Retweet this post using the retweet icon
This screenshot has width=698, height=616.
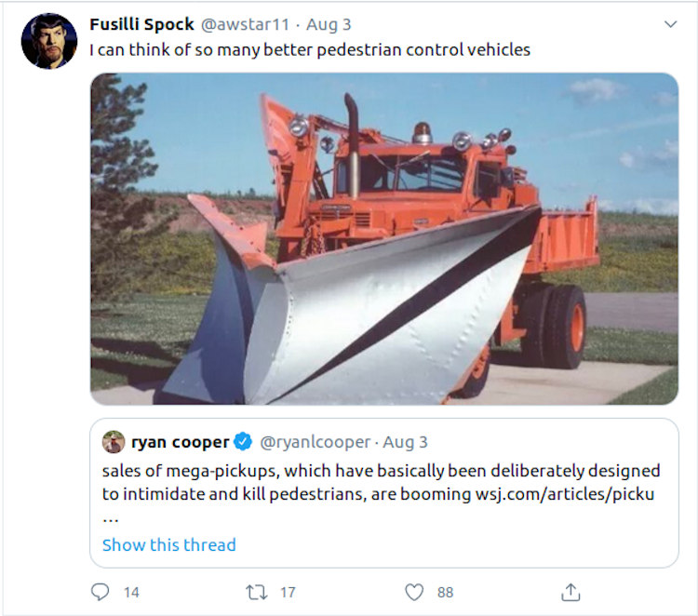tap(255, 592)
